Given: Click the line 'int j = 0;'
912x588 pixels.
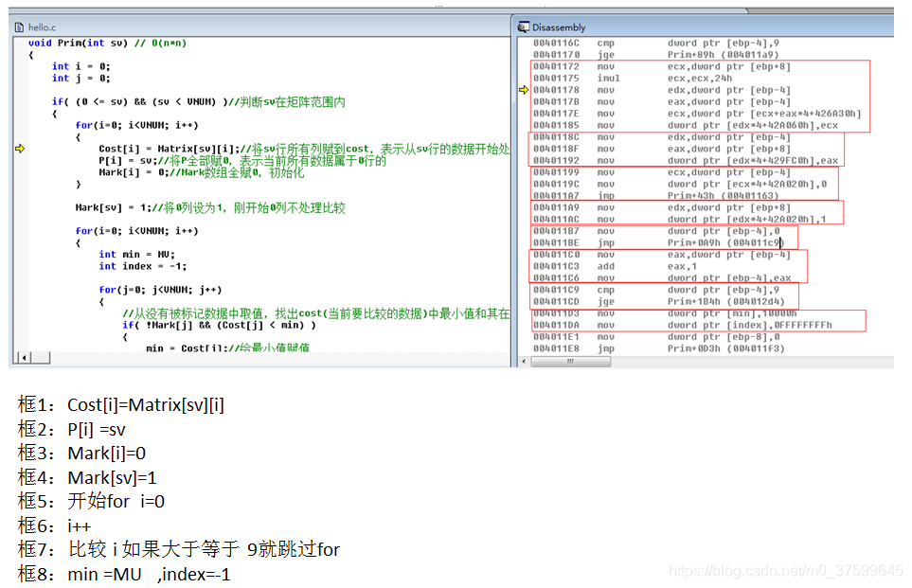Looking at the screenshot, I should (80, 78).
